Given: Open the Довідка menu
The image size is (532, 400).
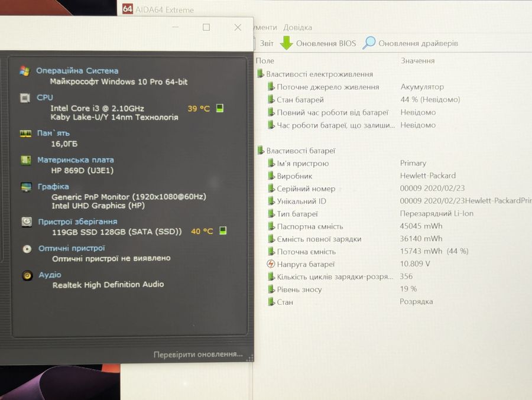Looking at the screenshot, I should click(x=297, y=28).
